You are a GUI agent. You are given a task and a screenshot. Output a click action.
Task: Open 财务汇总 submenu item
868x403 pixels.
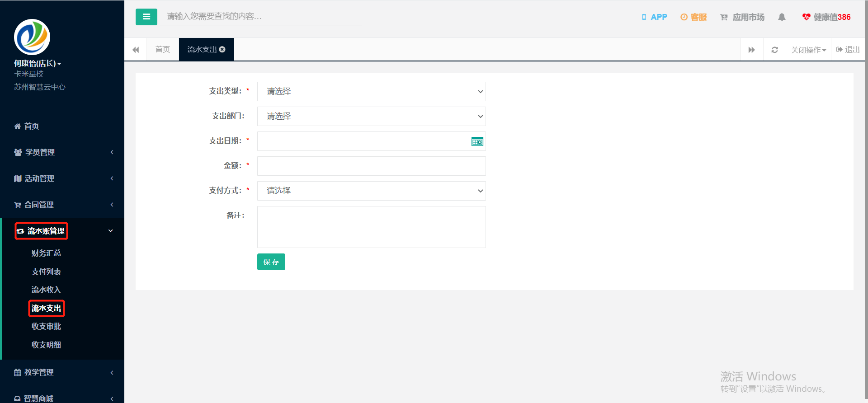(x=46, y=253)
